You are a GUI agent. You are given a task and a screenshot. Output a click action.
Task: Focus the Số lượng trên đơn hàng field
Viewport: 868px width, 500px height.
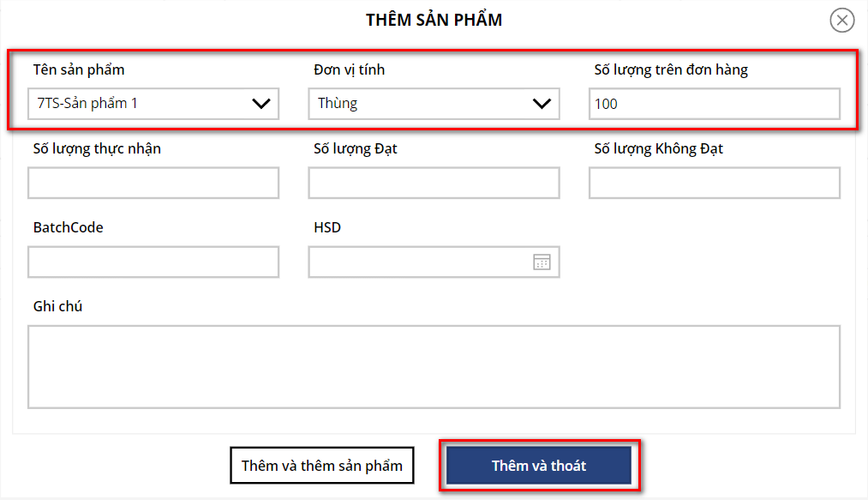(x=714, y=105)
